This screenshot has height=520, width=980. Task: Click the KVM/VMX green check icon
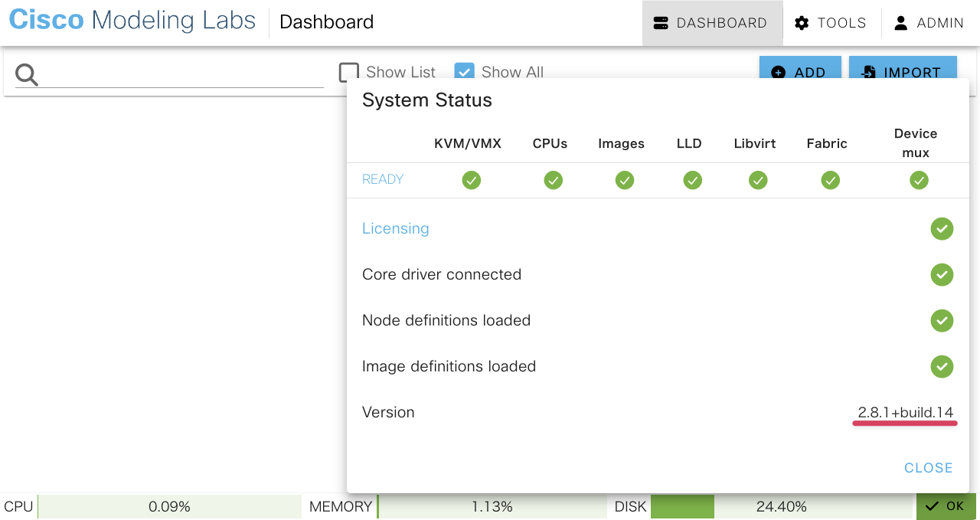471,180
